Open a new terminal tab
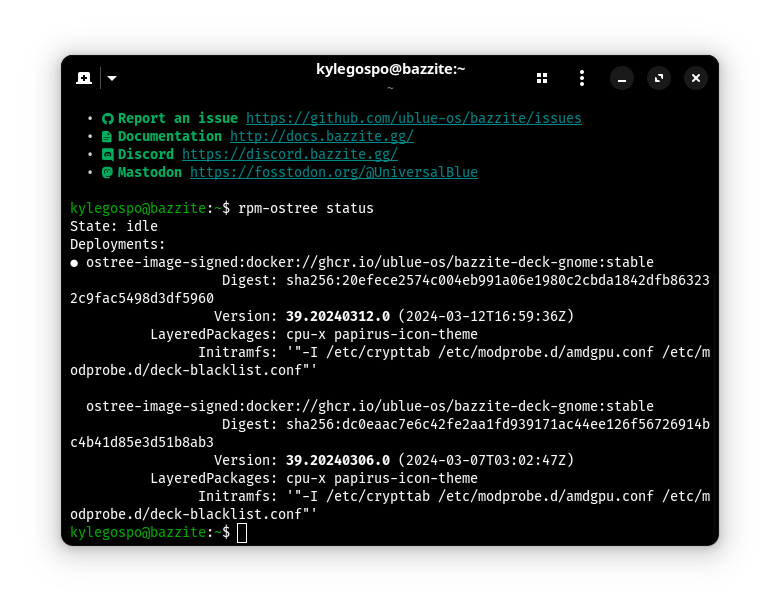The image size is (780, 613). 84,78
